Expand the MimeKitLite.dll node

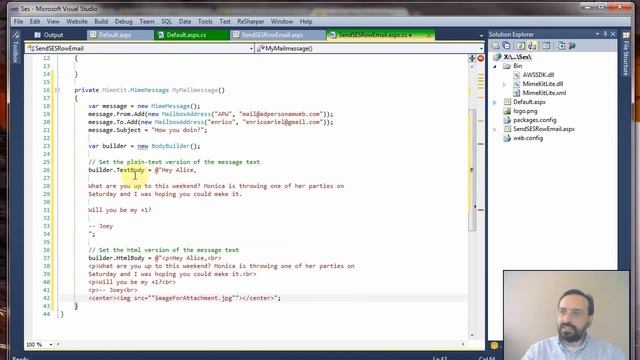coord(504,84)
